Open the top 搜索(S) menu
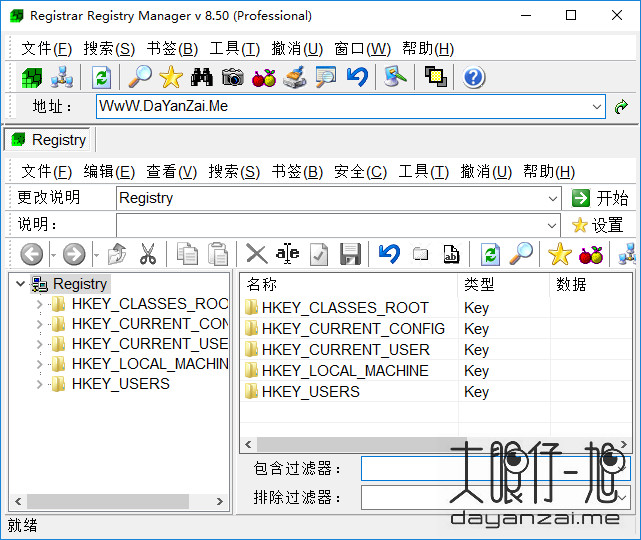The width and height of the screenshot is (641, 540). (109, 49)
